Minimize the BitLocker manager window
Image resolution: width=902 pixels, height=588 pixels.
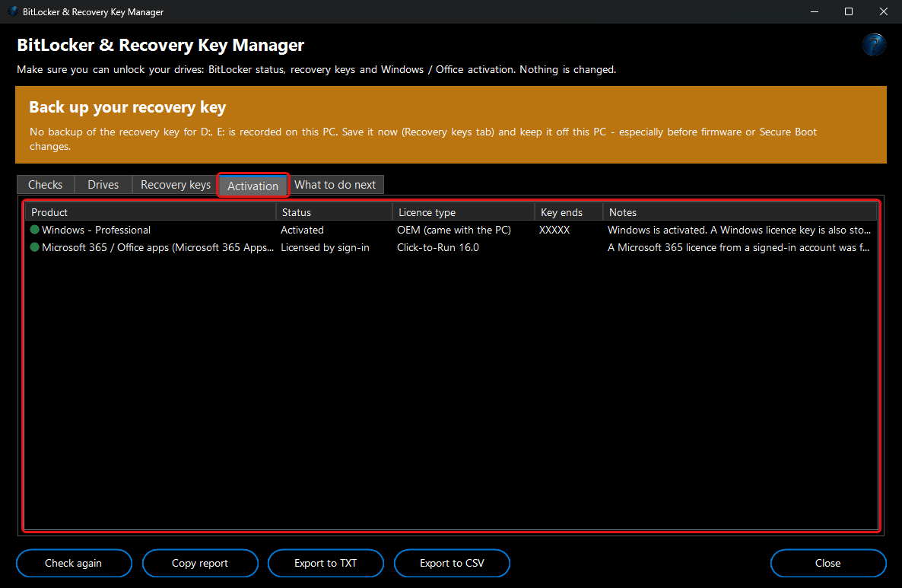814,11
